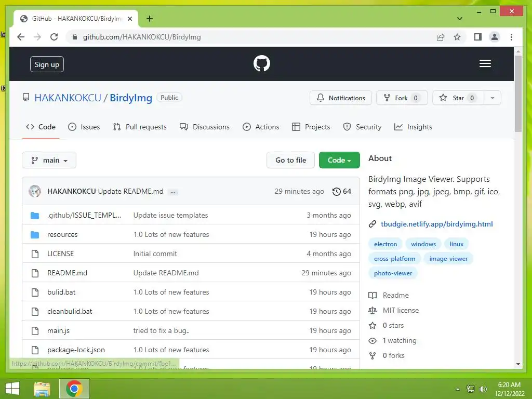Fork the BirdyImg repository
This screenshot has width=532, height=399.
click(402, 98)
